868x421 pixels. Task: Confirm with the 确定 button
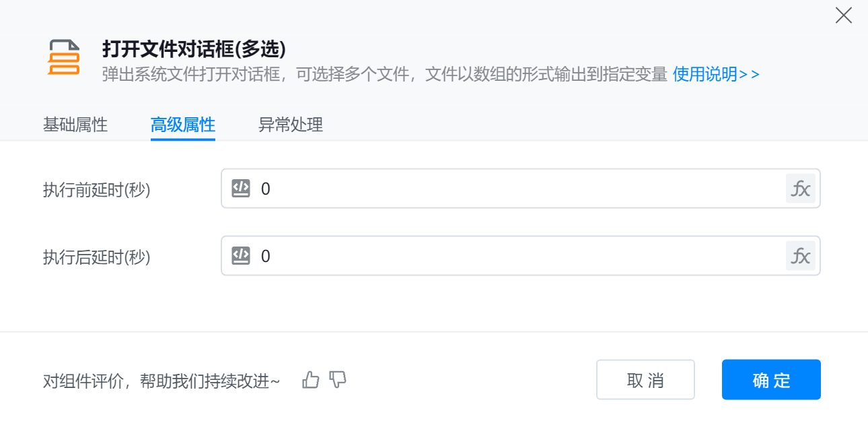(771, 380)
